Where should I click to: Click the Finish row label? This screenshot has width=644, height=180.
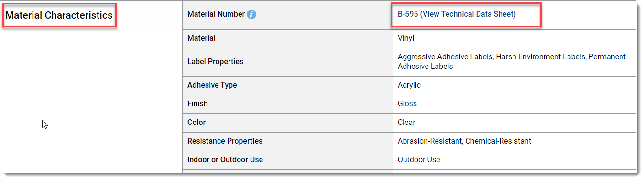tap(197, 104)
